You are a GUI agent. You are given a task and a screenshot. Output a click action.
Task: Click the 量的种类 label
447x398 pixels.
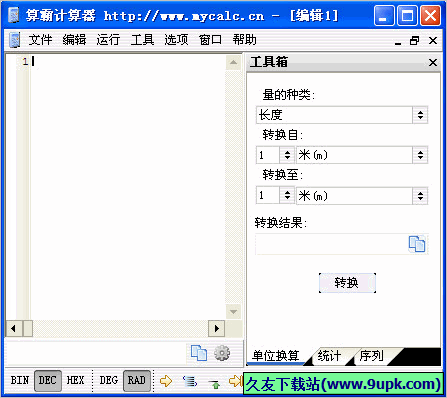288,95
